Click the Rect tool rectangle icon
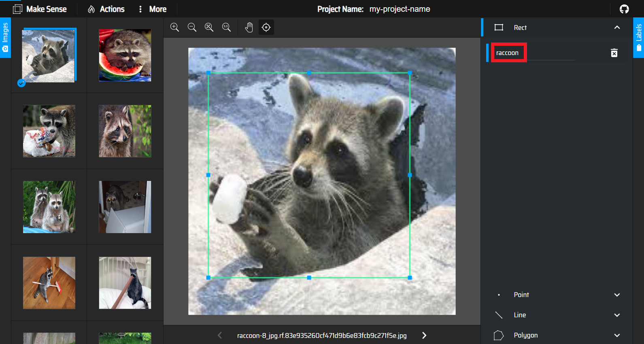The width and height of the screenshot is (644, 344). [x=499, y=28]
